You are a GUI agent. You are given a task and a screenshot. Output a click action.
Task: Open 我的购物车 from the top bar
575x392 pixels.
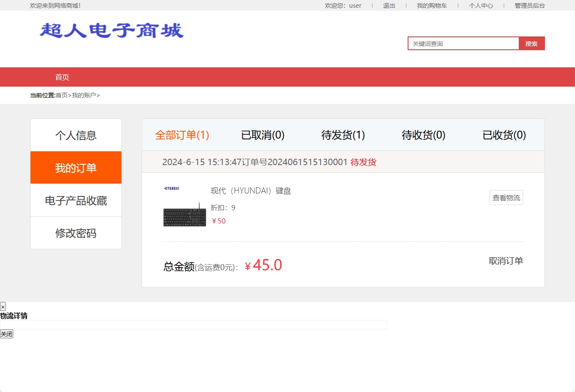click(x=432, y=6)
